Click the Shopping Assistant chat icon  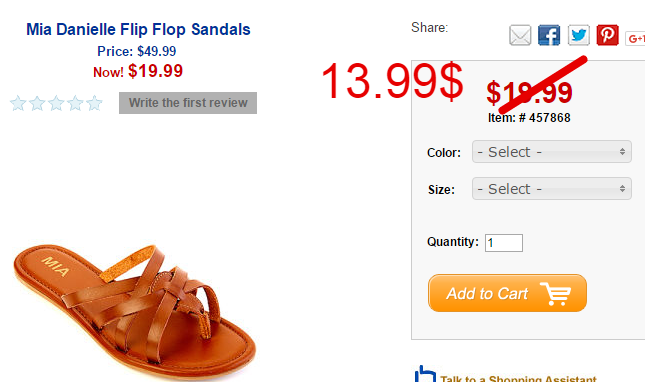click(x=425, y=374)
